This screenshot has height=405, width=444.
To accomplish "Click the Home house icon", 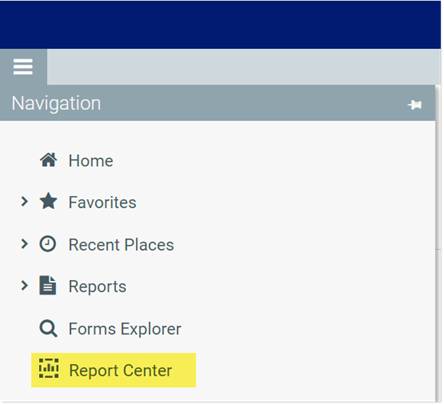I will tap(48, 160).
